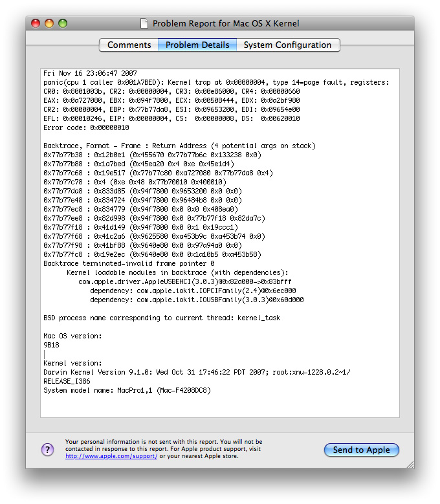Click the 'CR2: 0x00000004, EBP' registers line
This screenshot has height=504, width=440.
click(x=171, y=109)
